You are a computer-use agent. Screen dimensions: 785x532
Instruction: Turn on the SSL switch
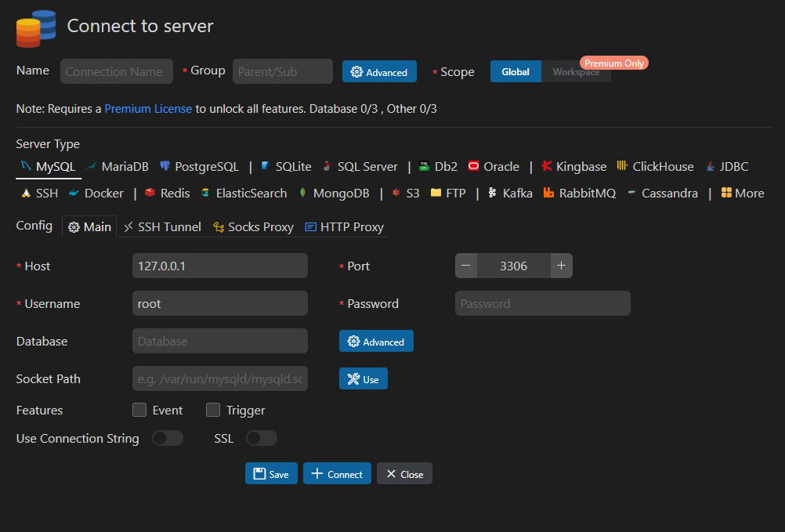pos(262,438)
